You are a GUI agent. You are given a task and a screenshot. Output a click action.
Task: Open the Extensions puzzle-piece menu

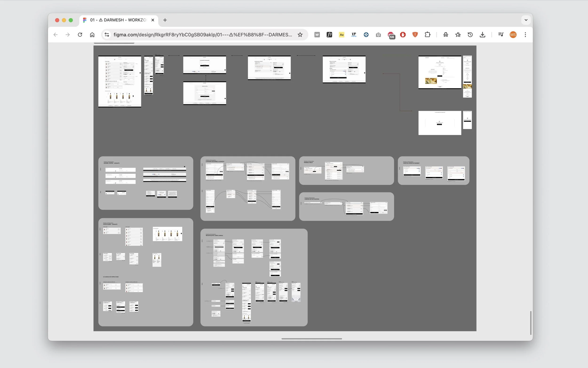pyautogui.click(x=427, y=35)
